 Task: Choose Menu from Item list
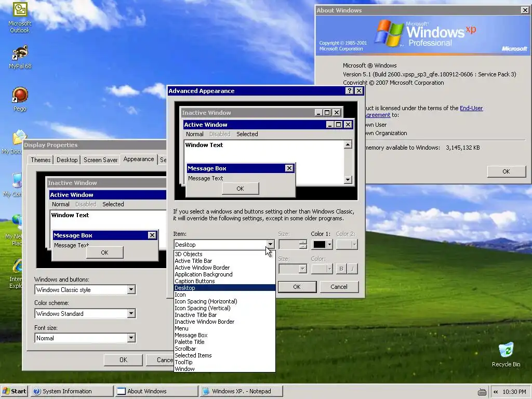click(224, 328)
